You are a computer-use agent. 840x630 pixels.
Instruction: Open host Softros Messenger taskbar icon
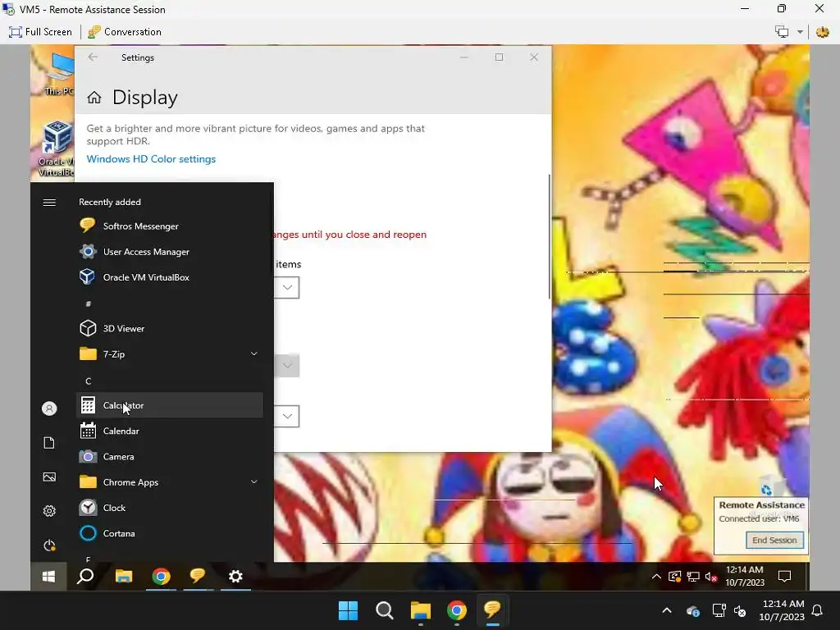(492, 609)
